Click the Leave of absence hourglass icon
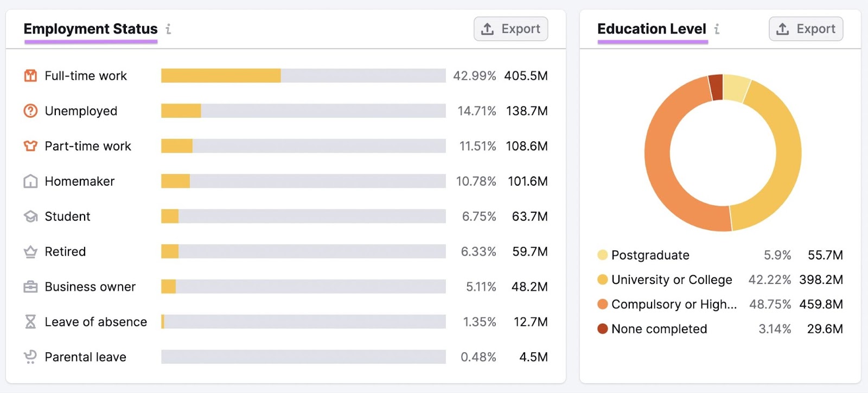Screen dimensions: 868x393 30,321
